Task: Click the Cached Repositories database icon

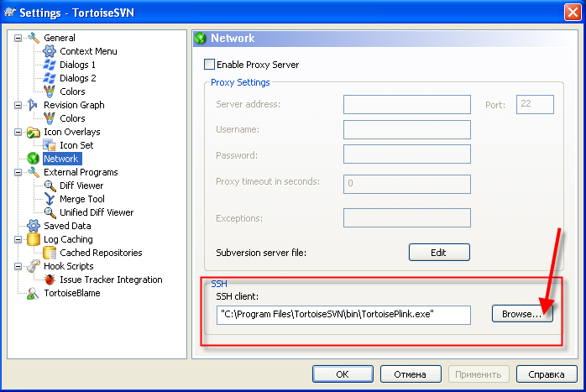Action: click(50, 253)
